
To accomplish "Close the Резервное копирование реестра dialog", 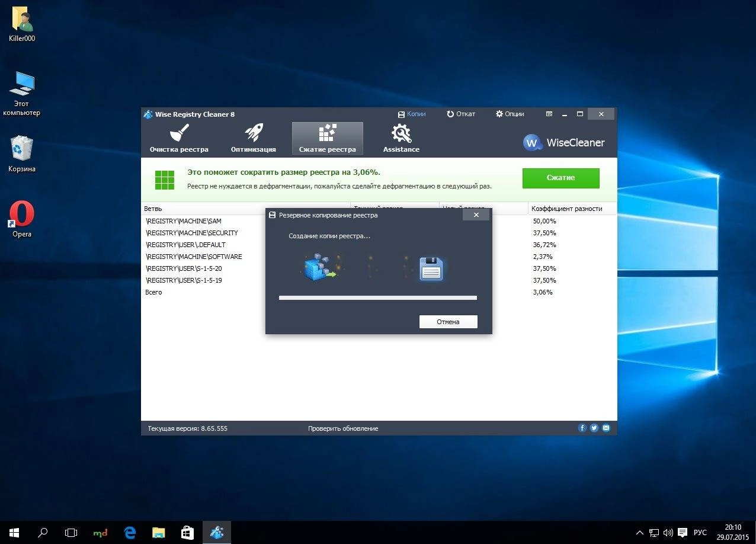I will pyautogui.click(x=476, y=215).
